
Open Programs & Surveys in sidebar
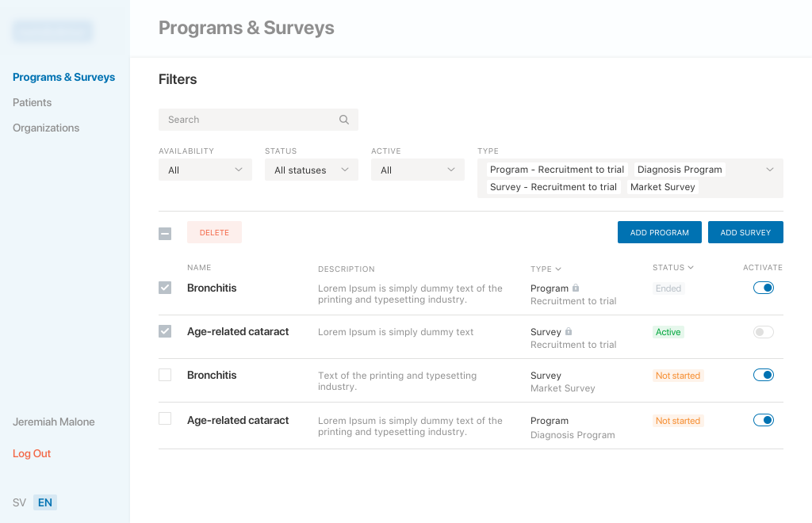click(x=63, y=77)
